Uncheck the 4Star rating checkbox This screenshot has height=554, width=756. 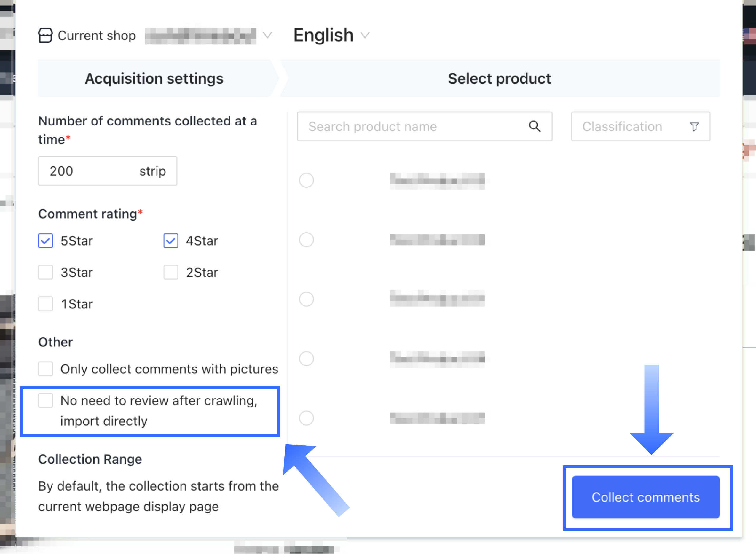coord(171,241)
